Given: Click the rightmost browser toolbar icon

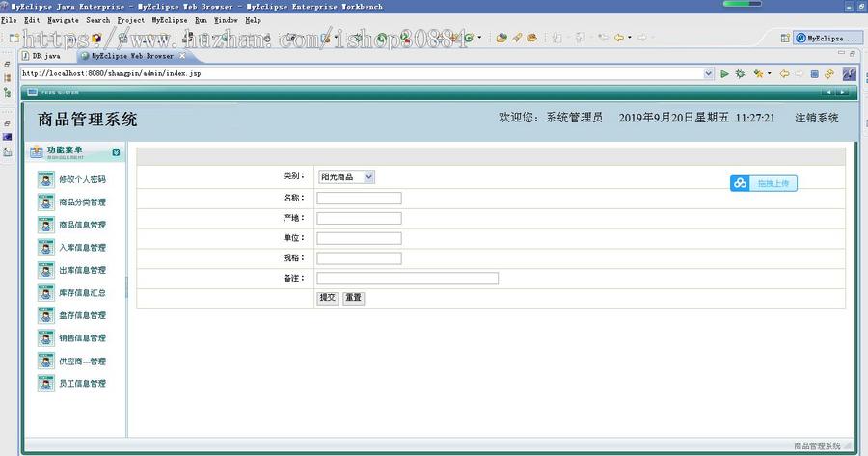Looking at the screenshot, I should tap(849, 73).
